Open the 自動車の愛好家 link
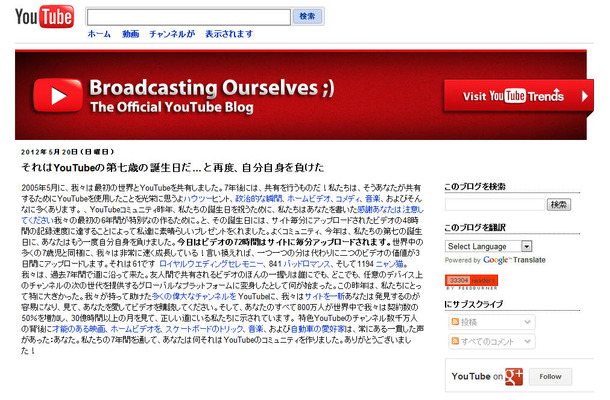610x400 pixels. (318, 329)
